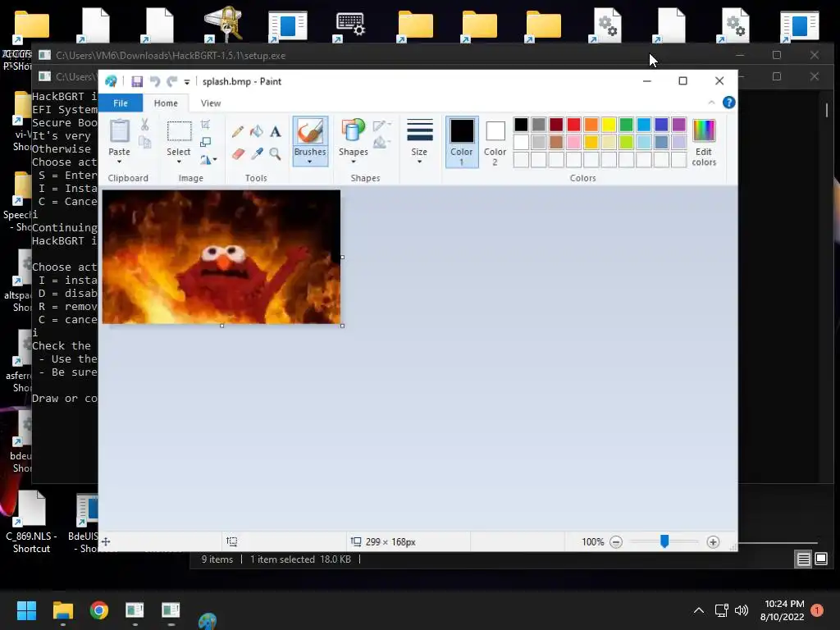Select the Pencil tool in Paint
Viewport: 840px width, 630px height.
[238, 131]
